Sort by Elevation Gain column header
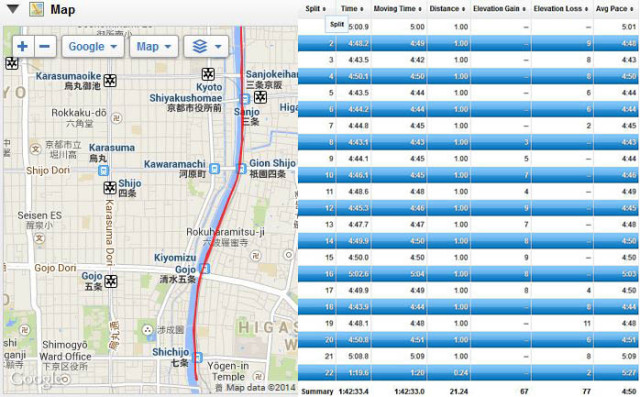The height and width of the screenshot is (397, 640). click(499, 9)
